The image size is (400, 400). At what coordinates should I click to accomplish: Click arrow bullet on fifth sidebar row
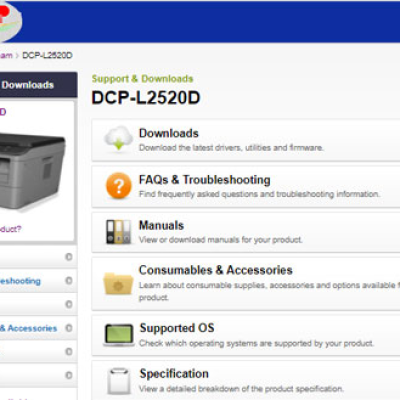69,352
